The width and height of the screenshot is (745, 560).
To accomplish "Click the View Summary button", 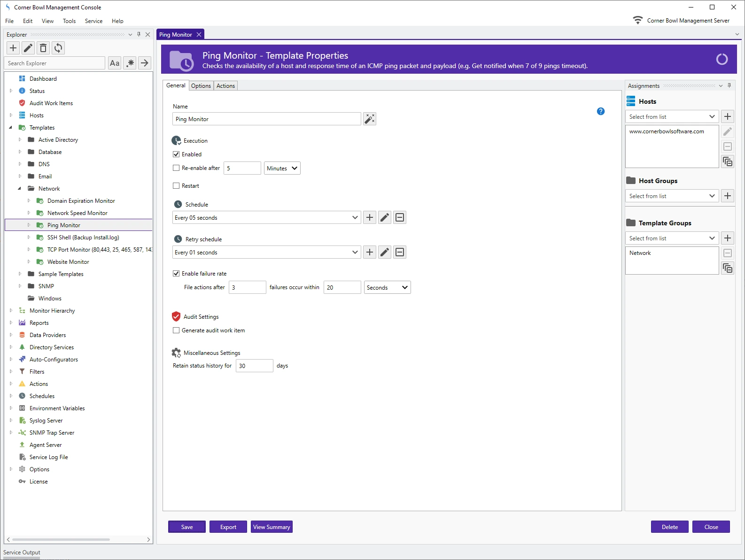I will point(272,527).
